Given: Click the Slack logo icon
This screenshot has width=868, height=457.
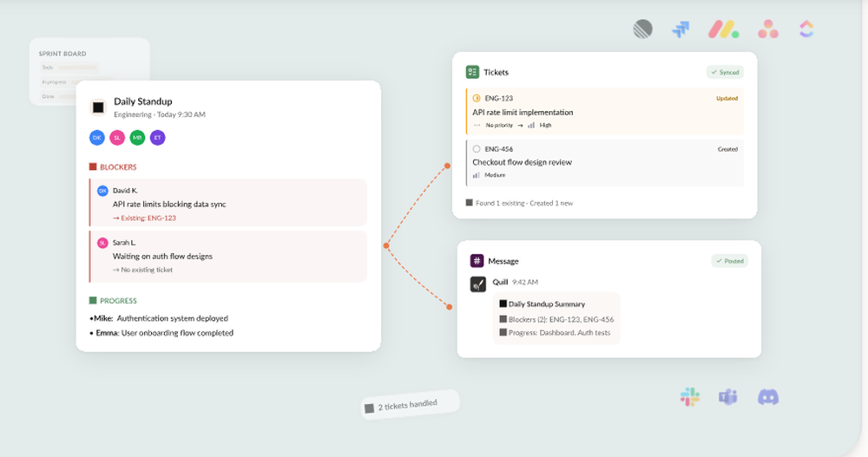Looking at the screenshot, I should coord(690,396).
